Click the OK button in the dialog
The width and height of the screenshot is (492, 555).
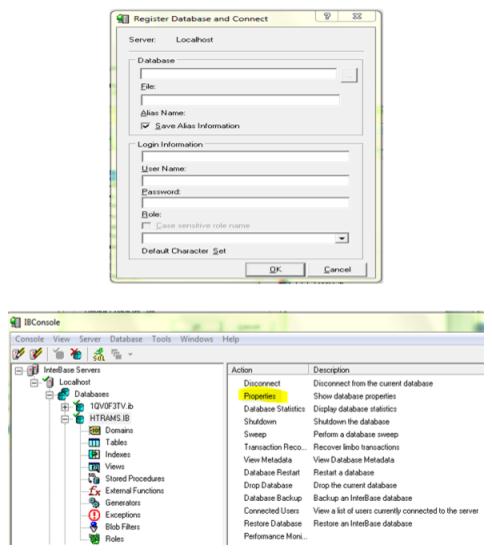tap(275, 269)
